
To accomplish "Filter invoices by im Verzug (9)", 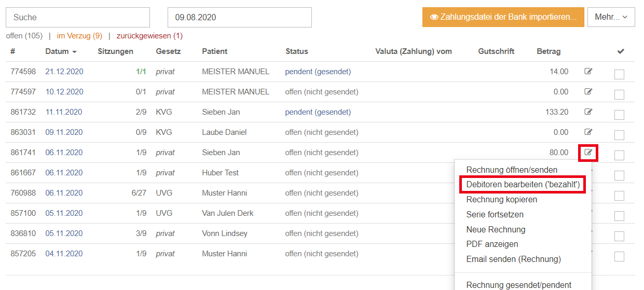I will 79,36.
